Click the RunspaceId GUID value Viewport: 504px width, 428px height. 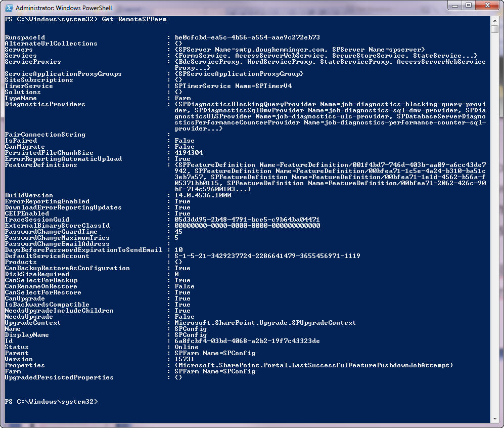(x=247, y=37)
